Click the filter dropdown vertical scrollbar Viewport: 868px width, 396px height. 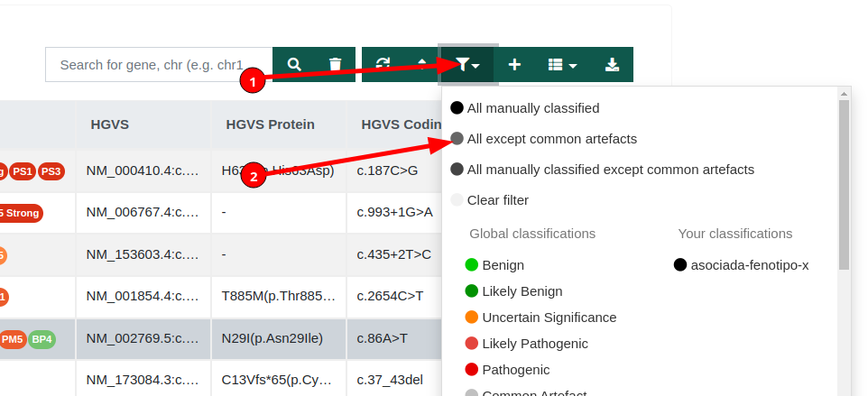click(844, 185)
